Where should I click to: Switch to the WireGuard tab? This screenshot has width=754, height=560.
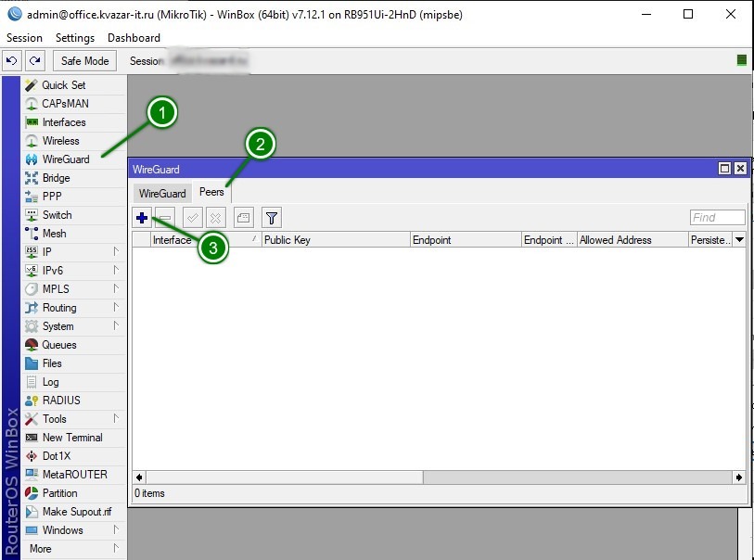(x=162, y=194)
